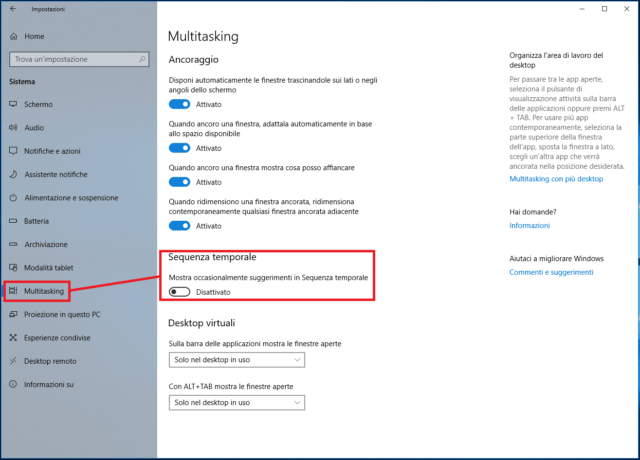Screen dimensions: 640x460
Task: Click the Desktop remoto icon
Action: [13, 361]
